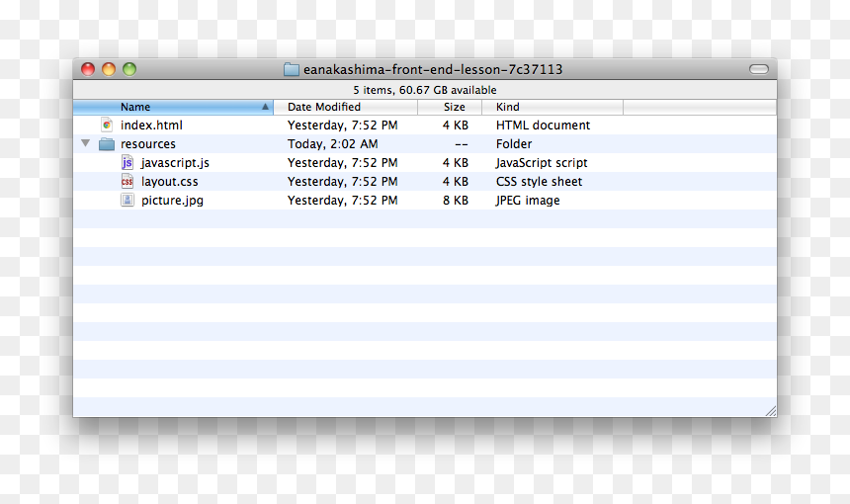Click javascript.js modified date cell
Screen dimensions: 850x504
(343, 163)
